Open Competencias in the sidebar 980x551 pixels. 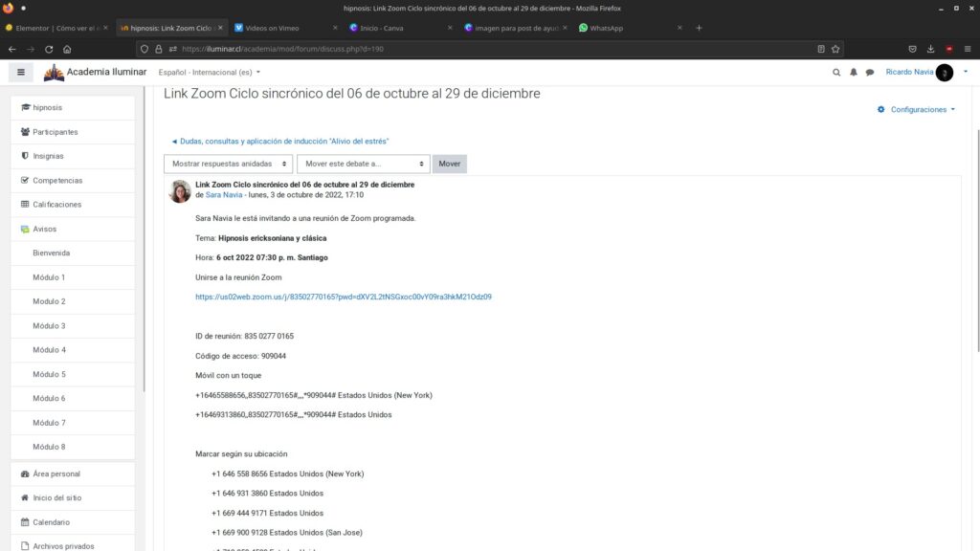pyautogui.click(x=73, y=181)
